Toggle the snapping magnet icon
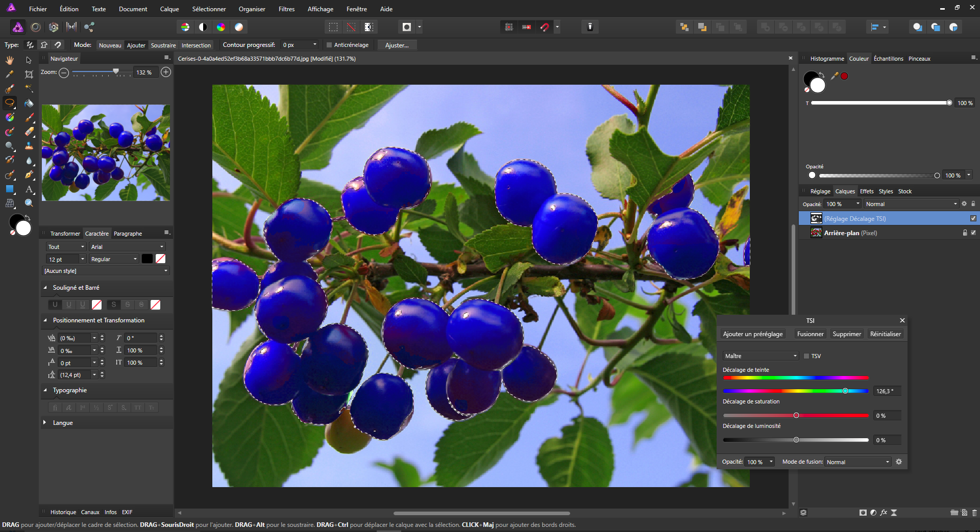980x532 pixels. point(545,27)
